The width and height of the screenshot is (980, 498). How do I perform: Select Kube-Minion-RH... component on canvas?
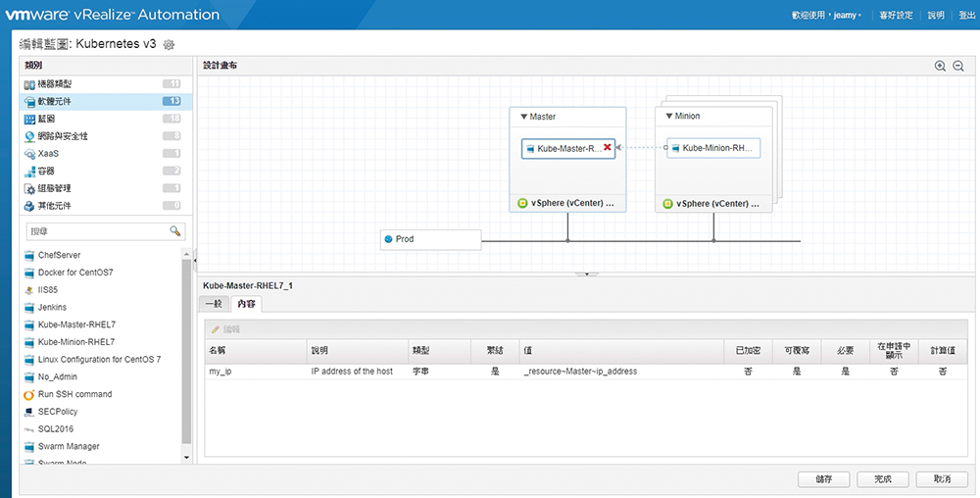(713, 148)
